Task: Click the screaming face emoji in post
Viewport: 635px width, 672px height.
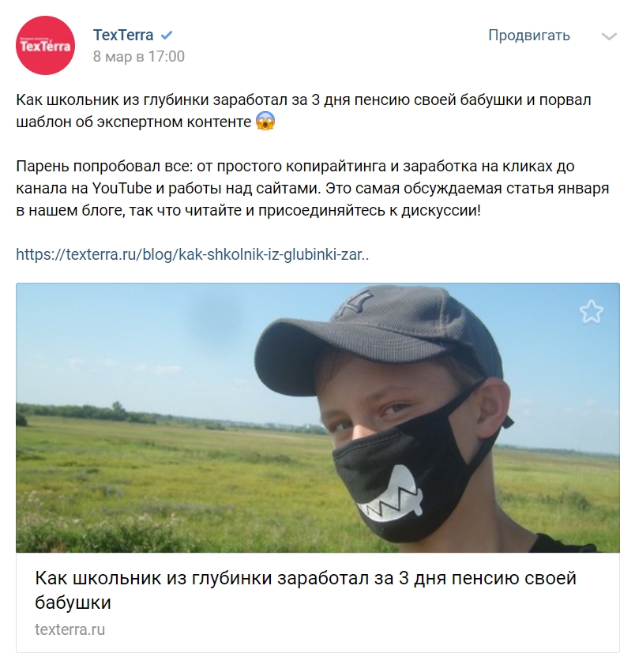Action: point(265,122)
